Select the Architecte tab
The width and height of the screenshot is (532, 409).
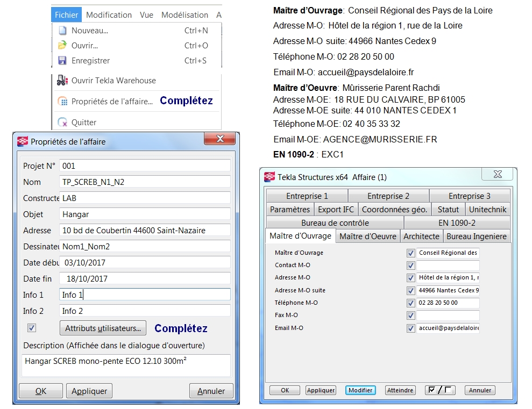421,236
